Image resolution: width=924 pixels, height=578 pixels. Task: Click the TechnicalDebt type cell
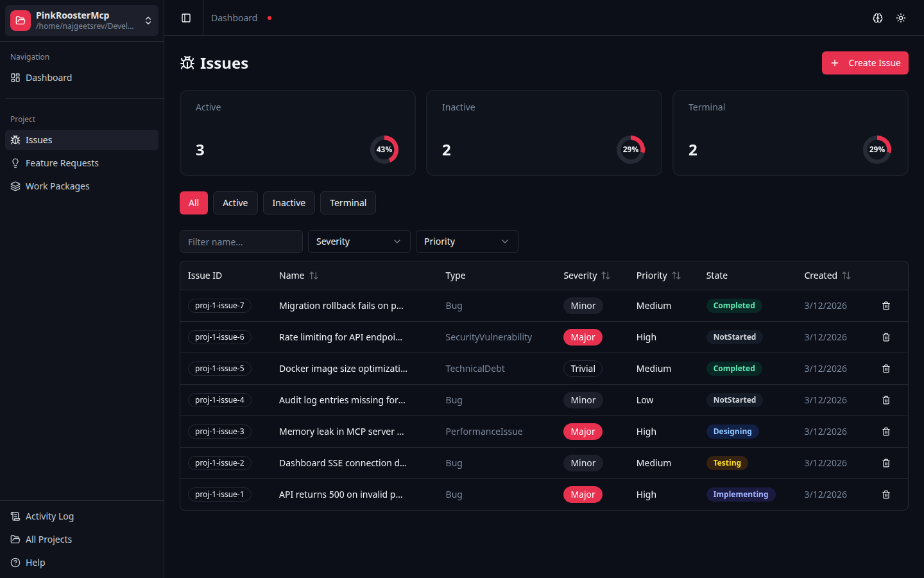(x=475, y=369)
